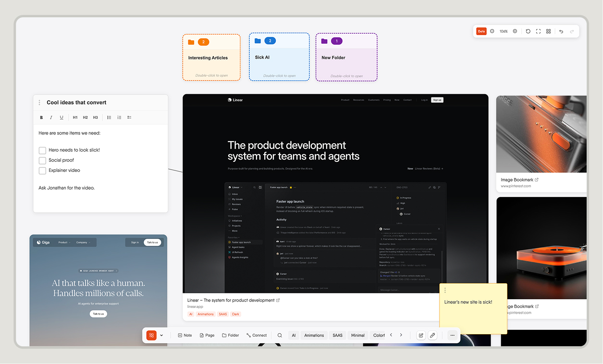Image resolution: width=603 pixels, height=364 pixels.
Task: Apply bold formatting in the note
Action: (x=41, y=117)
